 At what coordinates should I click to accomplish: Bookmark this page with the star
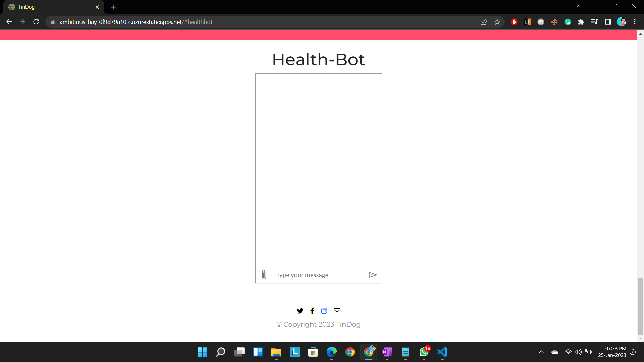click(x=497, y=22)
